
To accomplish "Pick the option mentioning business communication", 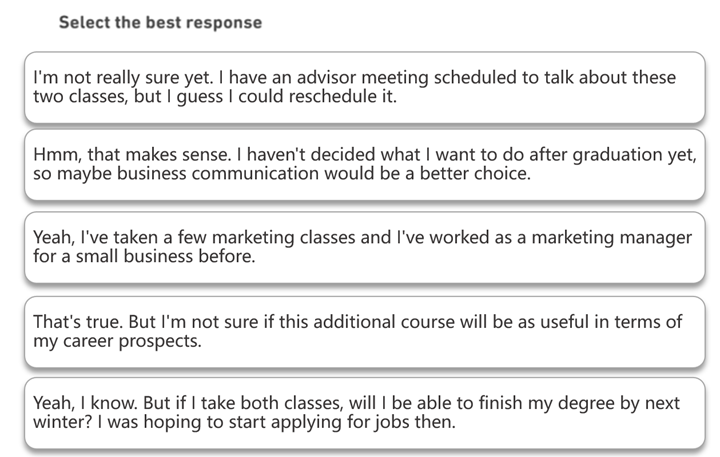I will 365,164.
